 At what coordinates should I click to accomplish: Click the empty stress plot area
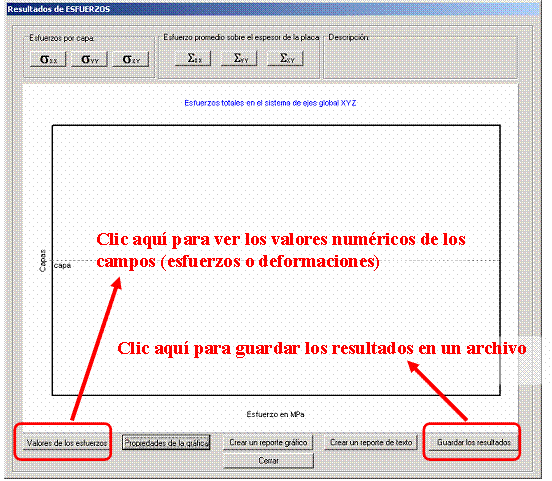pyautogui.click(x=276, y=176)
